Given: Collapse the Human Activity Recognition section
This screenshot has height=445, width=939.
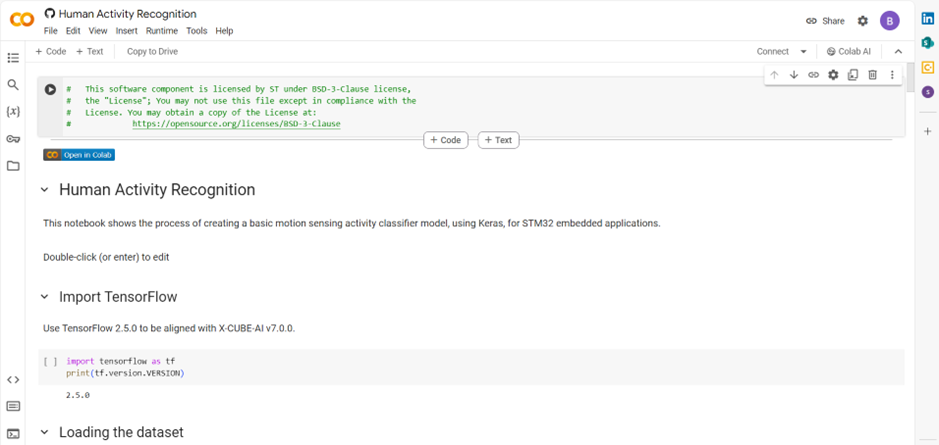Looking at the screenshot, I should pos(44,190).
